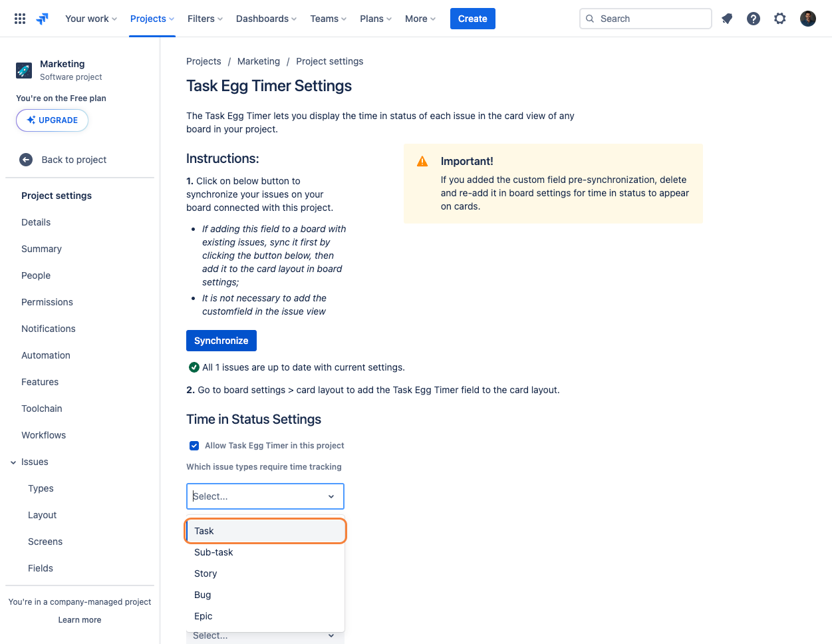Click the UPGRADE button
Viewport: 832px width, 644px height.
pyautogui.click(x=52, y=120)
